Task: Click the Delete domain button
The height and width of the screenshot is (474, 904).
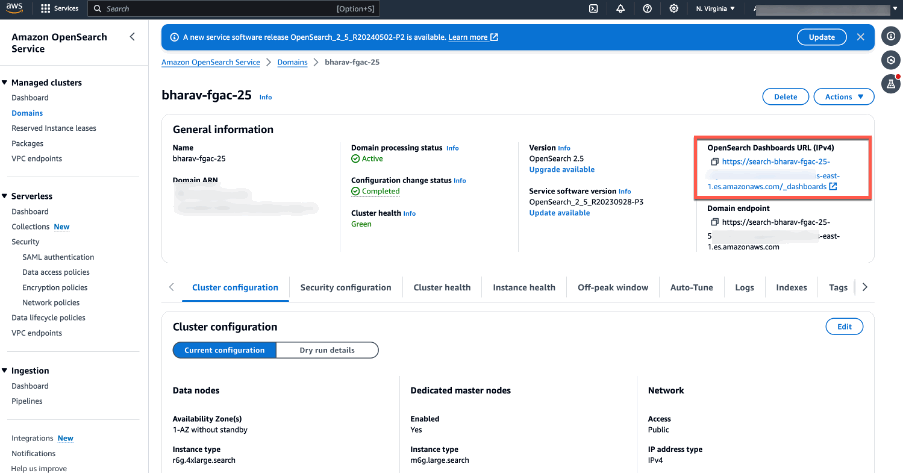Action: [x=785, y=97]
